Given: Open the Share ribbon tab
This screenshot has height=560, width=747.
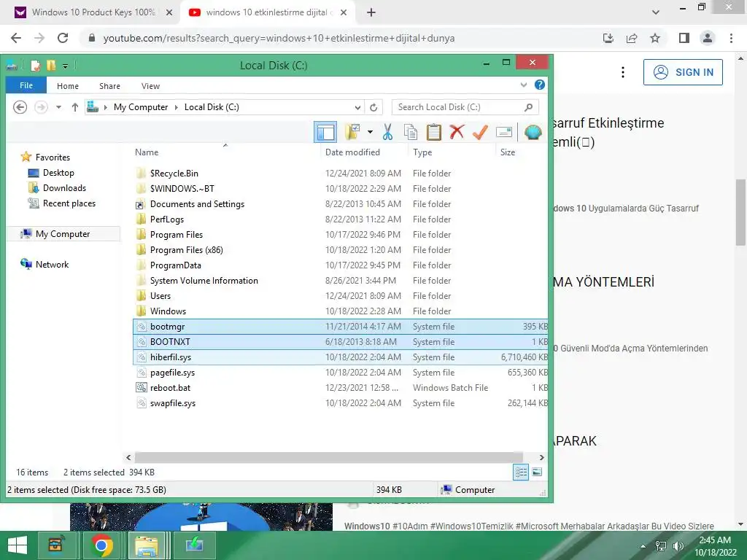Looking at the screenshot, I should [x=109, y=86].
